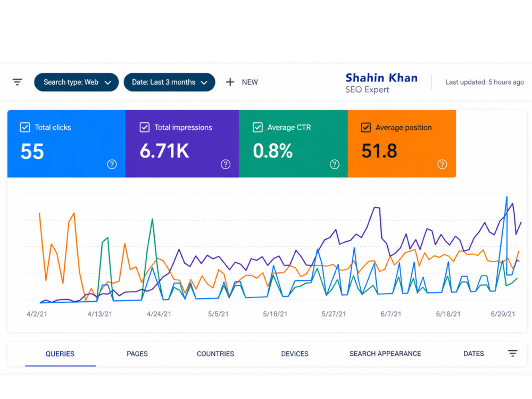Open the filter icon beside Search type
This screenshot has width=532, height=399.
pos(18,82)
